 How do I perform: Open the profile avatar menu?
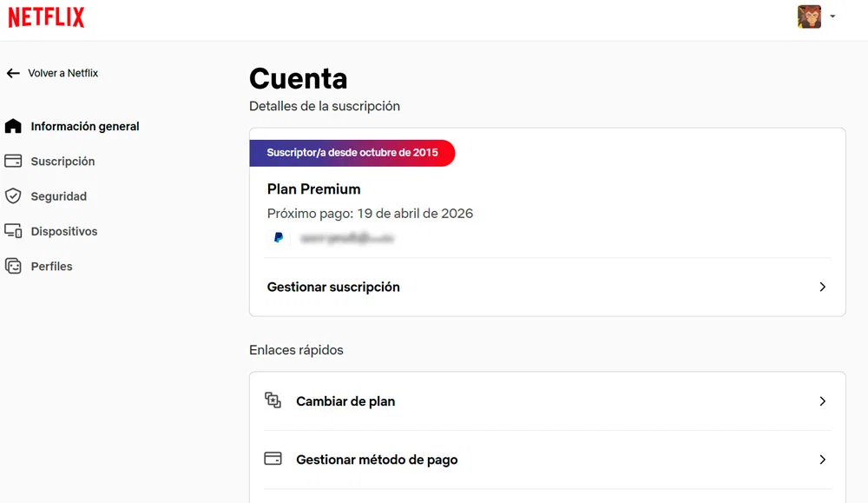tap(809, 17)
